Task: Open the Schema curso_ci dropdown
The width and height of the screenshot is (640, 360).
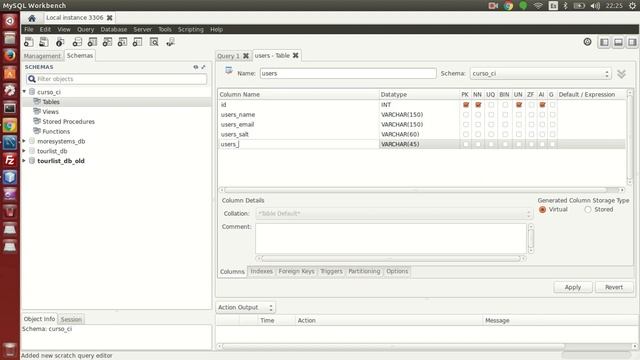Action: tap(540, 74)
